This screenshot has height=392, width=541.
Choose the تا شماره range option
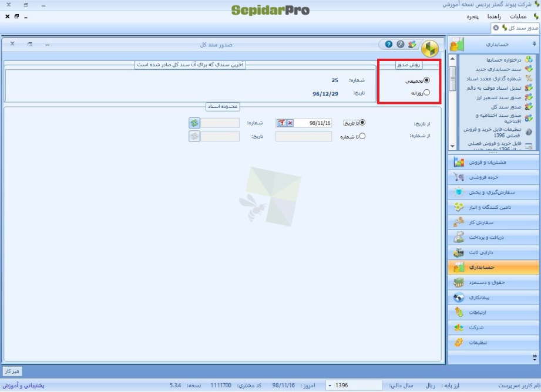click(x=362, y=136)
